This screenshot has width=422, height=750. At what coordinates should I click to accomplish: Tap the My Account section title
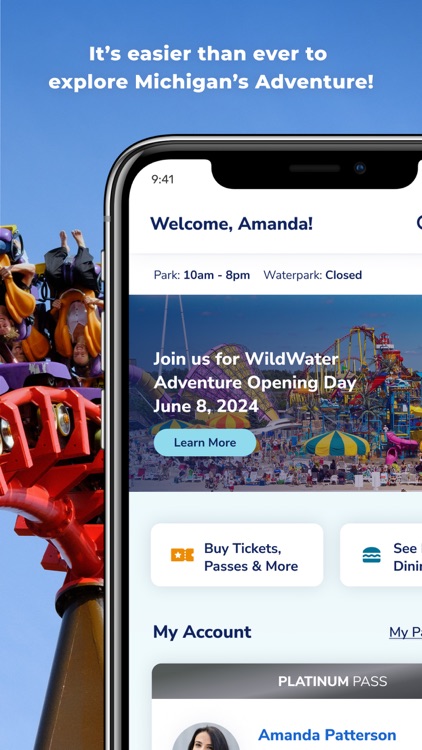pyautogui.click(x=202, y=632)
